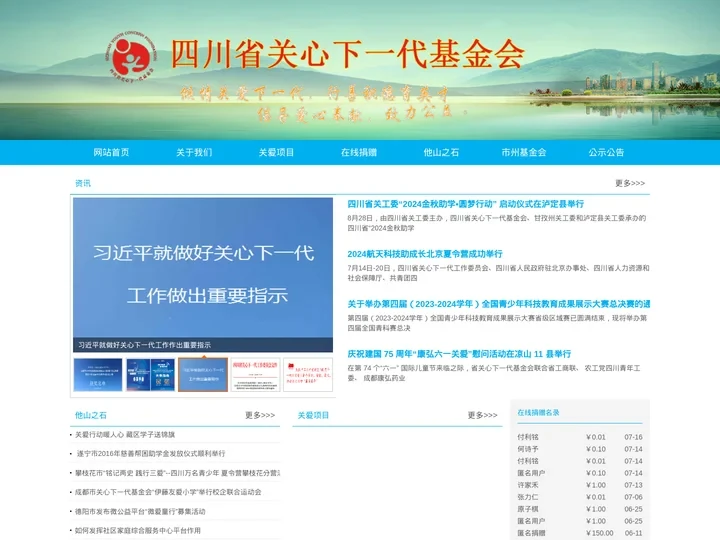The width and height of the screenshot is (720, 540).
Task: Open the article 攀枝花市 铭记两史 践行三爱
Action: click(x=178, y=473)
